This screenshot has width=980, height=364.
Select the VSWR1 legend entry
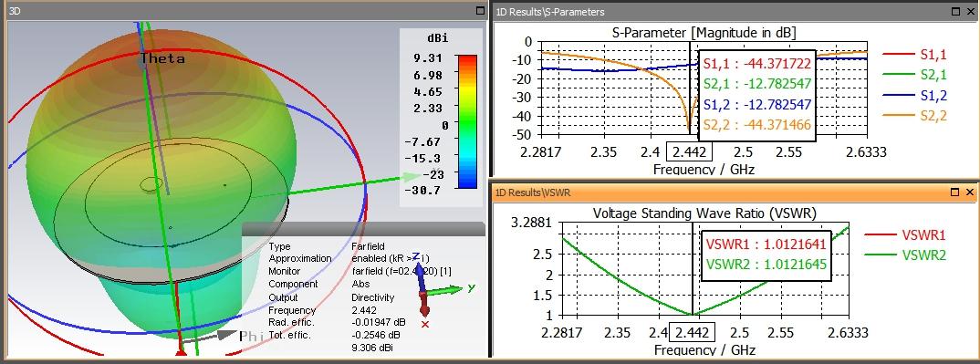click(905, 235)
